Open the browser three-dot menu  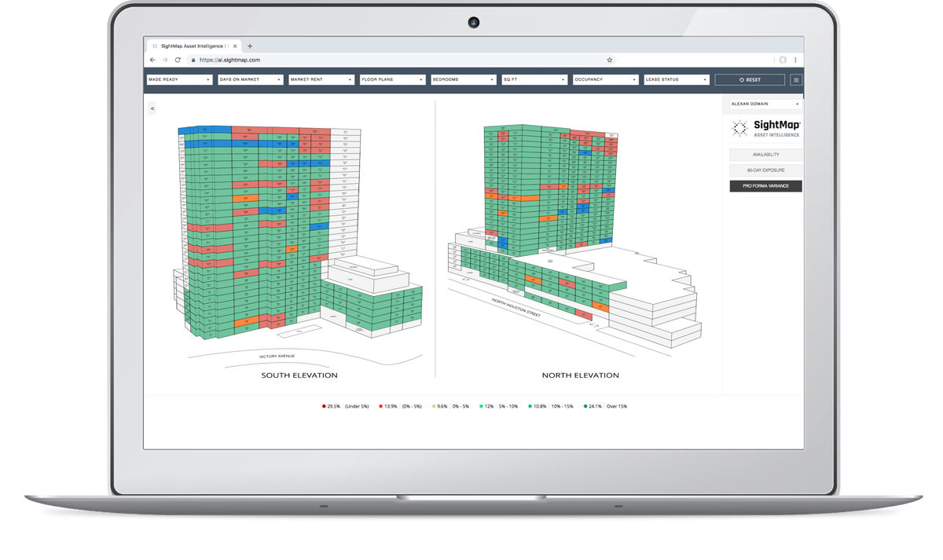point(795,60)
